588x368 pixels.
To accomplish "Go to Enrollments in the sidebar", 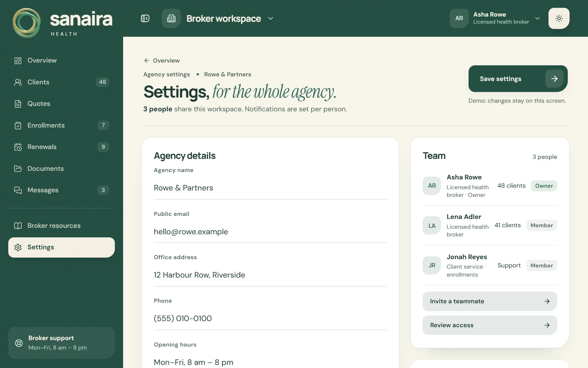I will [62, 125].
